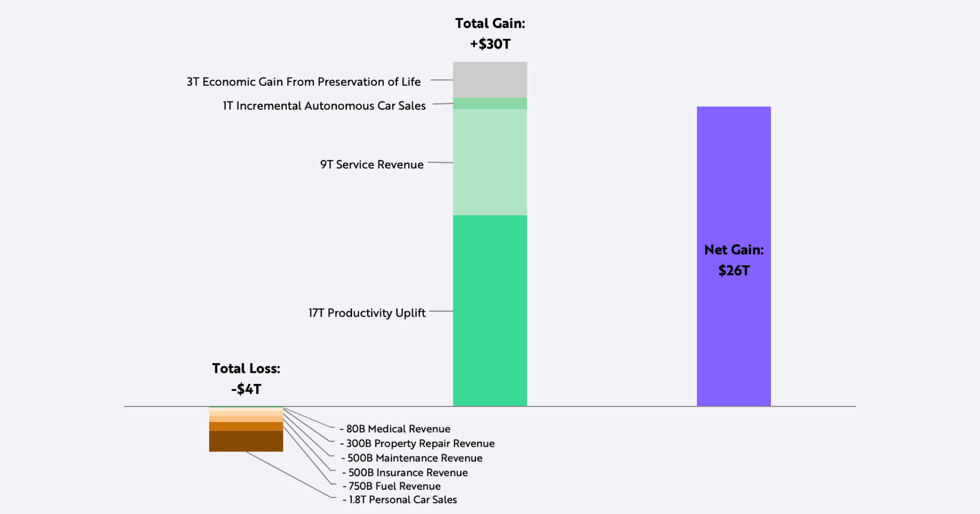Screen dimensions: 980x514
Task: Click the "Total Loss: -$4T" heading
Action: point(246,379)
